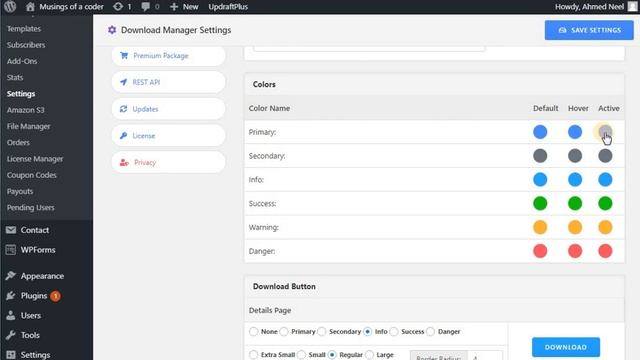
Task: Select Info button color radio
Action: pyautogui.click(x=368, y=331)
